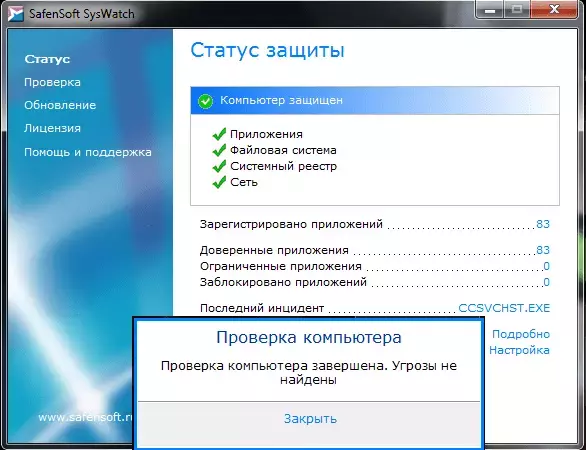Click checkmark icon next to Файловая система
586x450 pixels.
coord(219,150)
